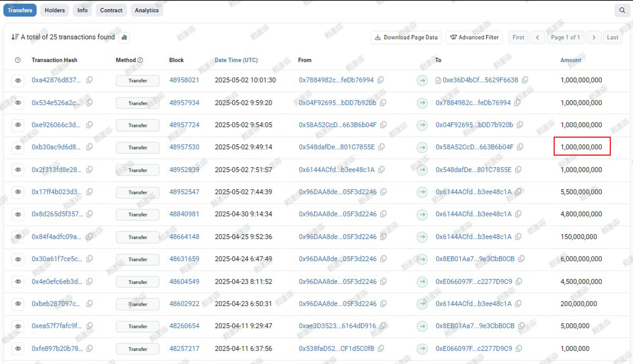
Task: Open the Advanced Filter options
Action: tap(474, 37)
